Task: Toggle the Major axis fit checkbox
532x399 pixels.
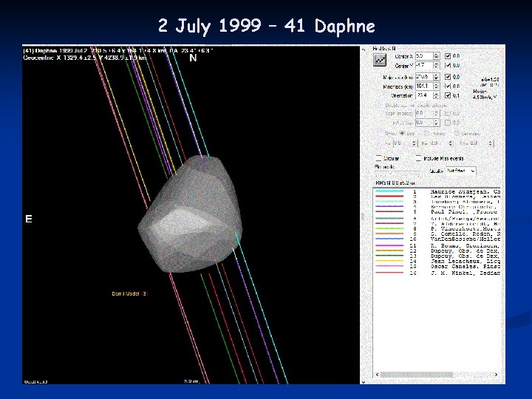Action: coord(448,77)
